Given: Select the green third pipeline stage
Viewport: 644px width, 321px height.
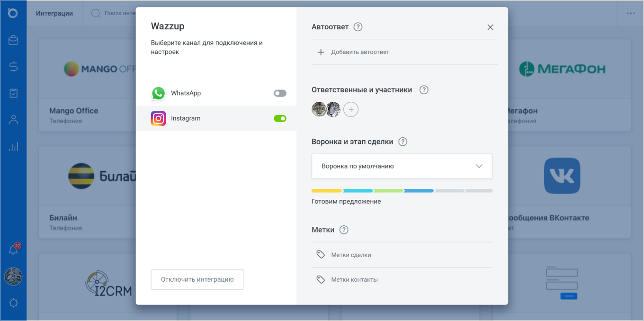Looking at the screenshot, I should coord(388,191).
